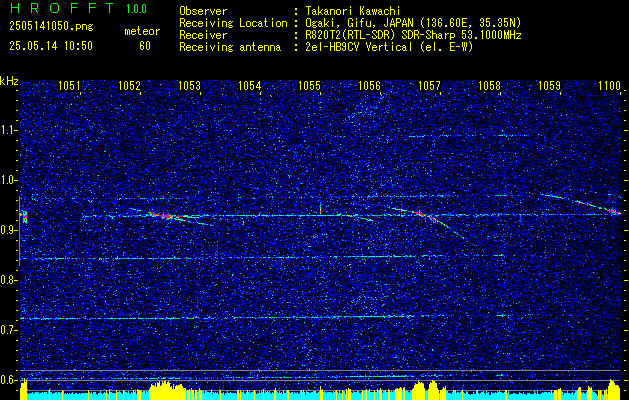Click the HROFFT title text
Viewport: 629px width, 400px height.
point(62,8)
